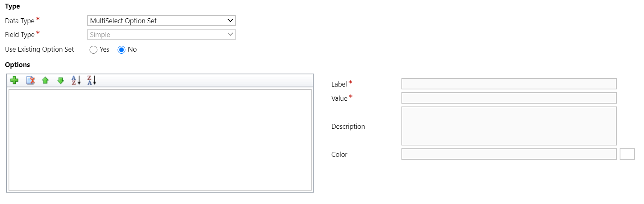Viewport: 644px width, 204px height.
Task: Click the Field Type field label
Action: pyautogui.click(x=20, y=35)
